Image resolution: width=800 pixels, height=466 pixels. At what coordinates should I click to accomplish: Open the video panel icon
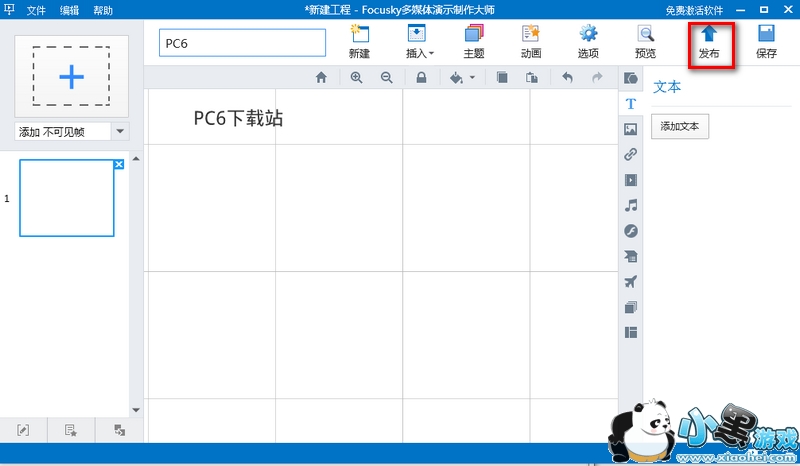(631, 180)
